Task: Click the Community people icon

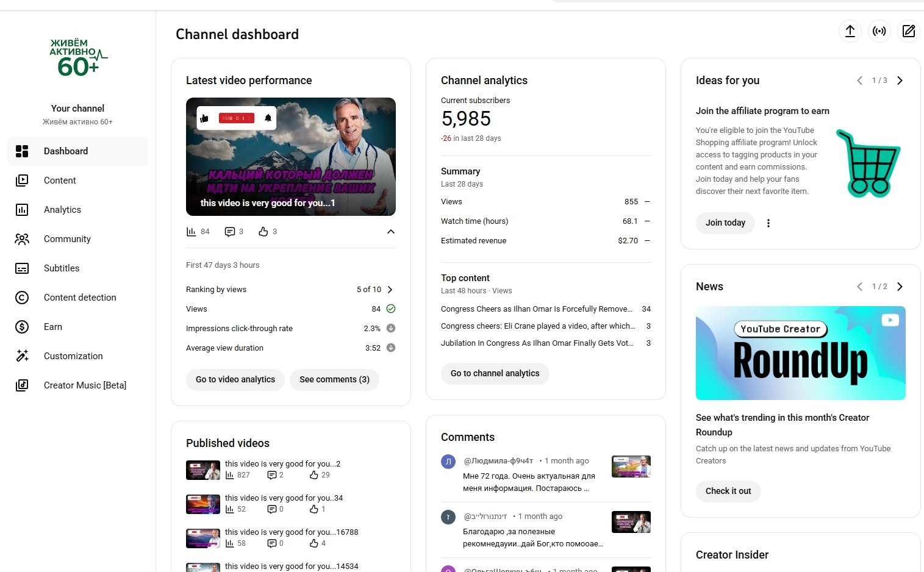Action: coord(22,239)
